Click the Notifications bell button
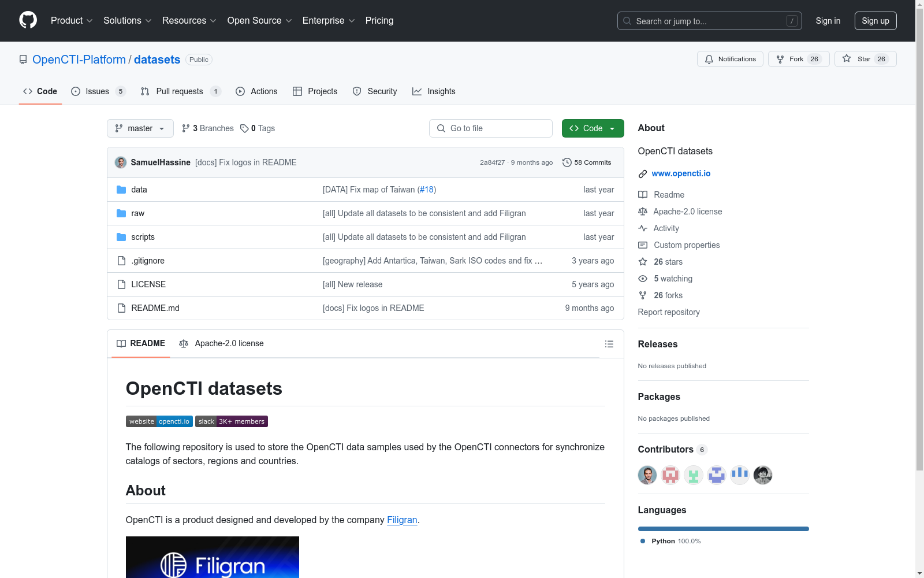Image resolution: width=924 pixels, height=578 pixels. [731, 59]
